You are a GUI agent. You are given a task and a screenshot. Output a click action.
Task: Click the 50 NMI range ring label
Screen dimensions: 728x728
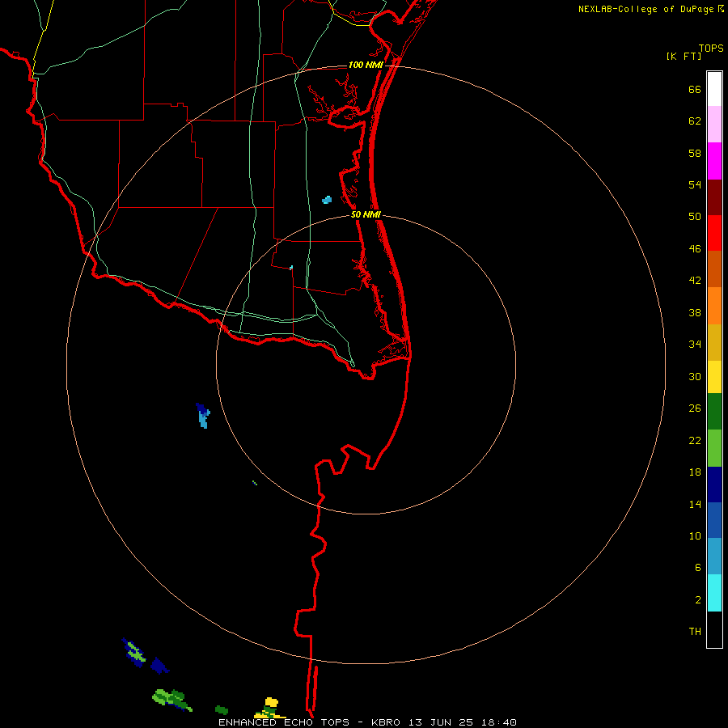pos(366,214)
